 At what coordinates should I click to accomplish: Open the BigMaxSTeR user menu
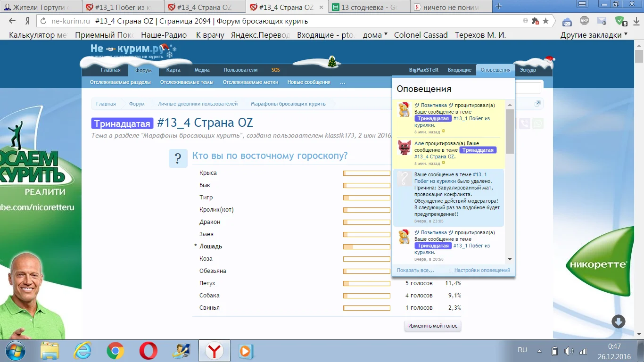pyautogui.click(x=424, y=70)
